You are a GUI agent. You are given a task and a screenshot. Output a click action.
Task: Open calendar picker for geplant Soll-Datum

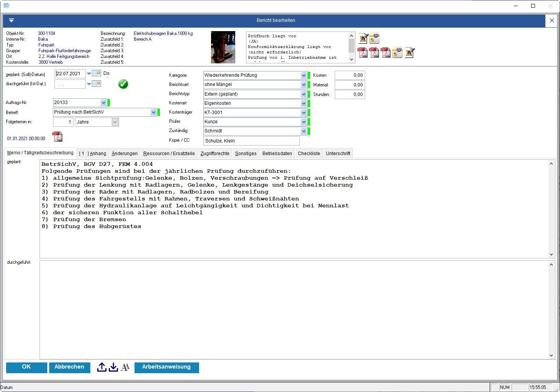(x=96, y=73)
